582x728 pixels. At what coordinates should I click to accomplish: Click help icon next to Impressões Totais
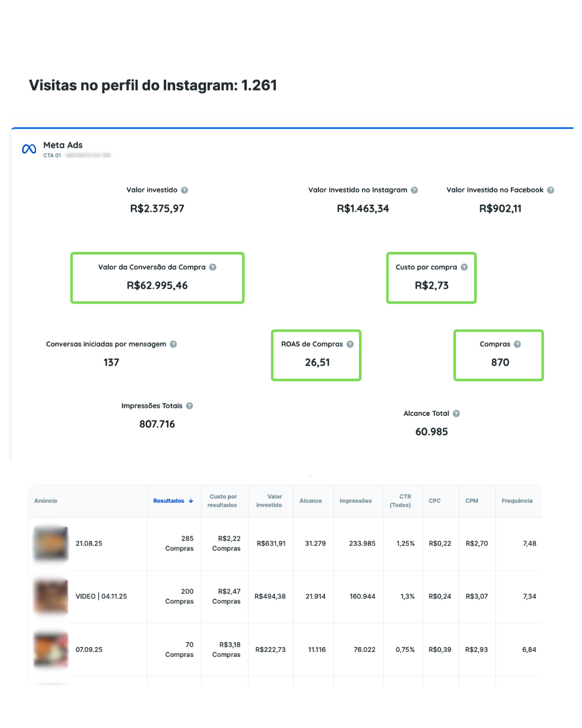(189, 406)
